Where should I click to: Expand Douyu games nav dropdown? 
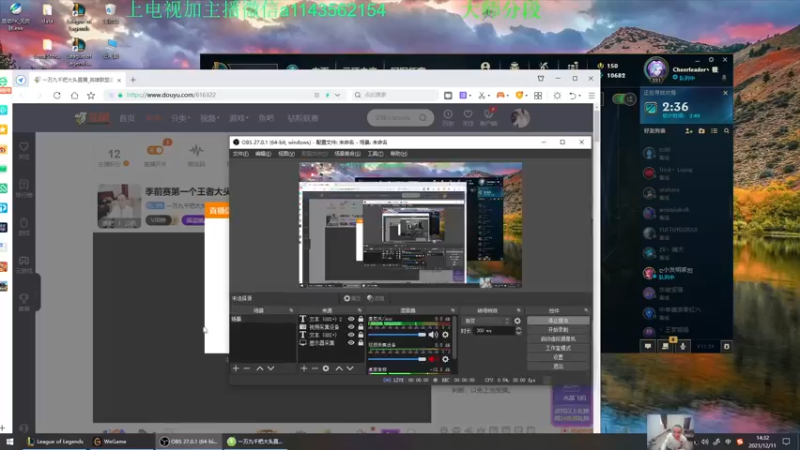[x=239, y=118]
